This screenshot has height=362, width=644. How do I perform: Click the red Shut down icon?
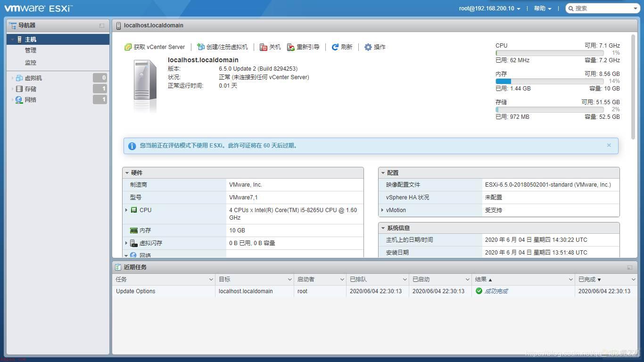(x=264, y=47)
